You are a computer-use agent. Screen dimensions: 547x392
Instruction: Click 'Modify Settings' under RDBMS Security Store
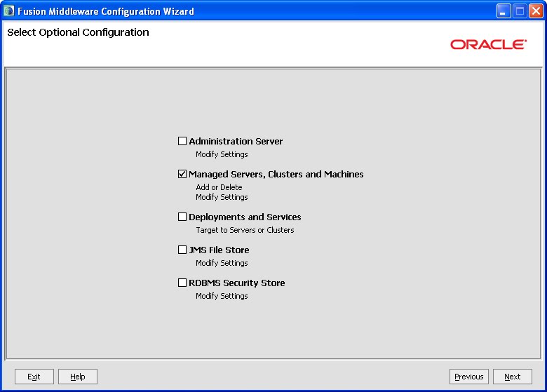222,296
